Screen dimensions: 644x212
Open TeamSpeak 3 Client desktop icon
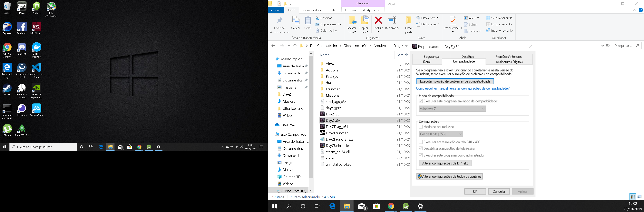click(22, 71)
